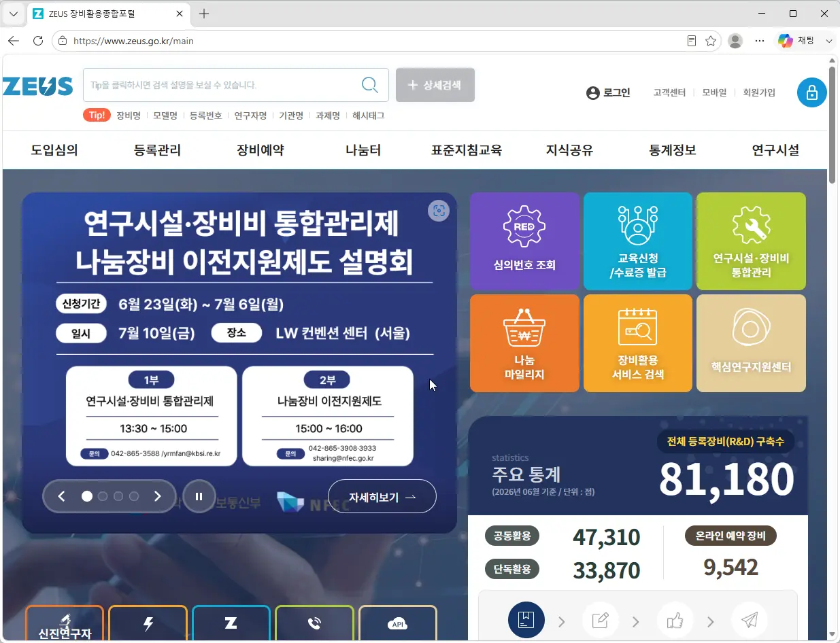Favorite this page with the star

[x=711, y=41]
